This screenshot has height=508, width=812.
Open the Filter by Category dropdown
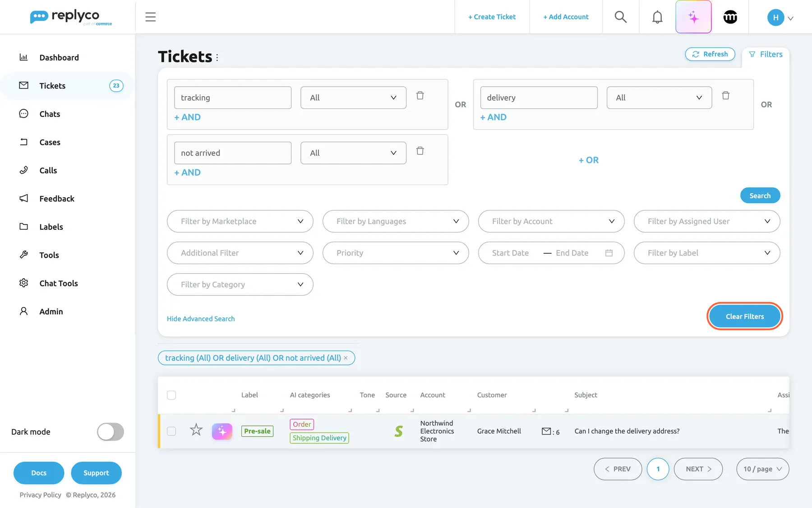[x=240, y=284]
